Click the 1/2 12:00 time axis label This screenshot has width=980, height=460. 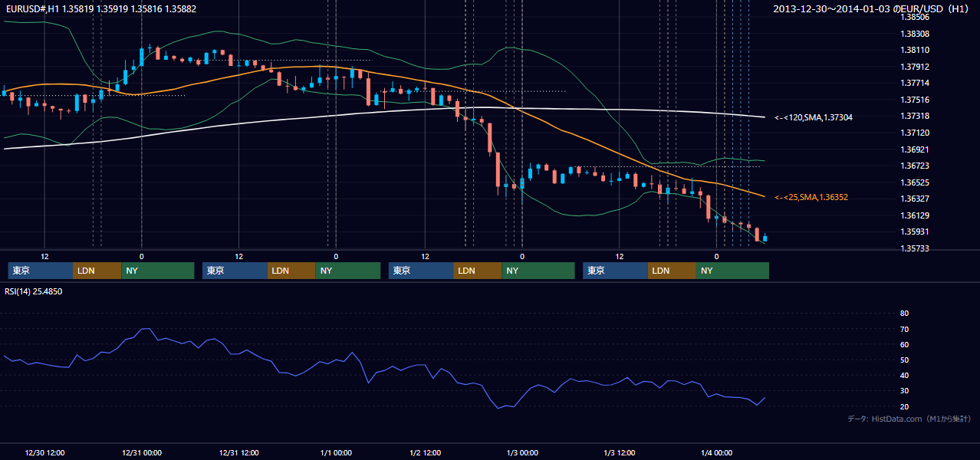425,453
